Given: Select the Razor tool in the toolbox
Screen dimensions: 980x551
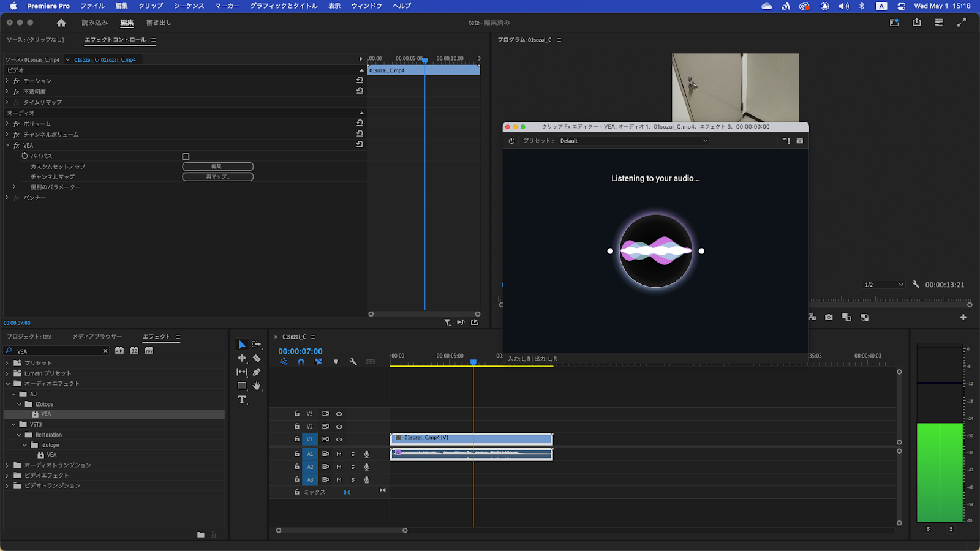Looking at the screenshot, I should point(257,359).
